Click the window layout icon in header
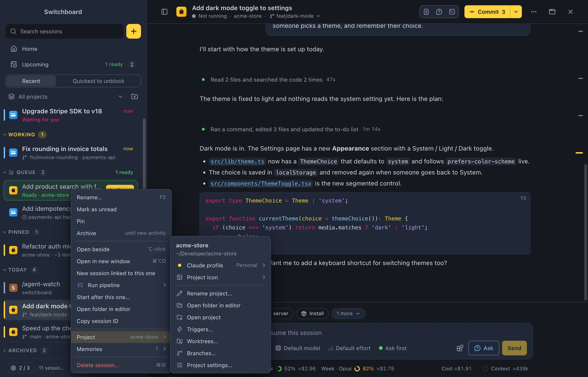The image size is (588, 377). (552, 12)
